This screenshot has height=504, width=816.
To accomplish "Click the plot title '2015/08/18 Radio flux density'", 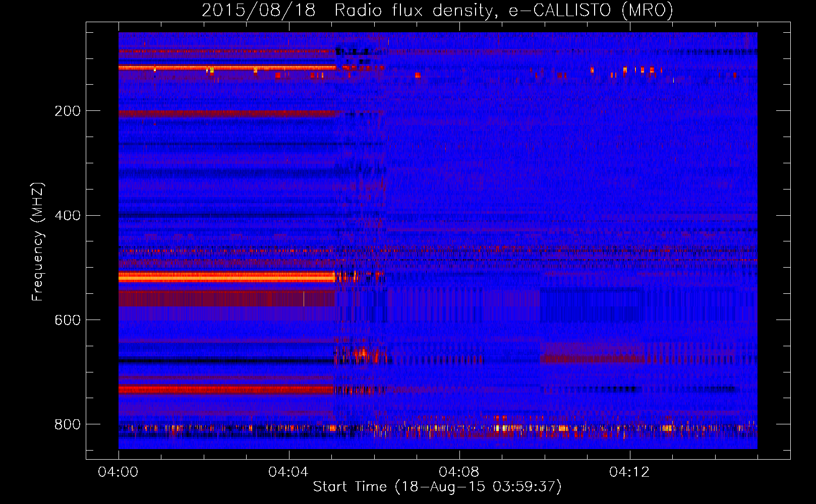I will point(437,10).
